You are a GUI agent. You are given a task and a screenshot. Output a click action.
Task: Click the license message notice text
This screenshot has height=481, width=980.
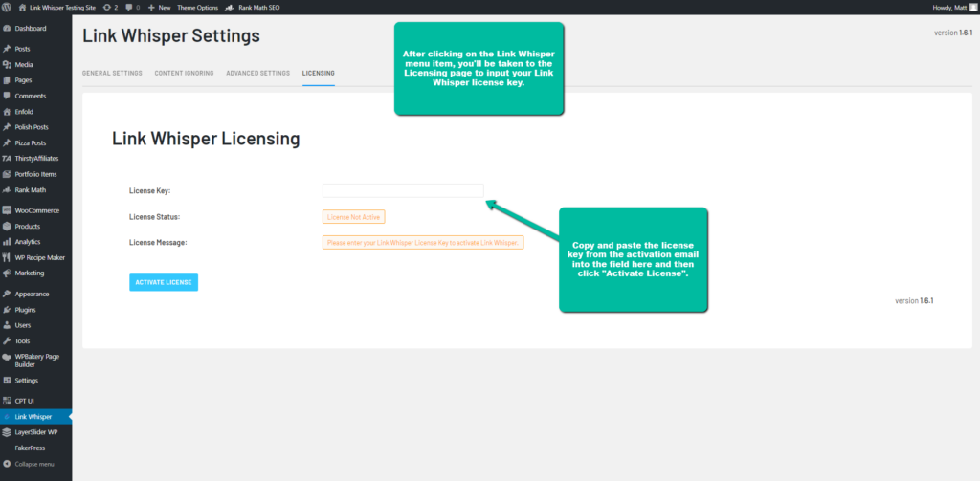[x=423, y=242]
